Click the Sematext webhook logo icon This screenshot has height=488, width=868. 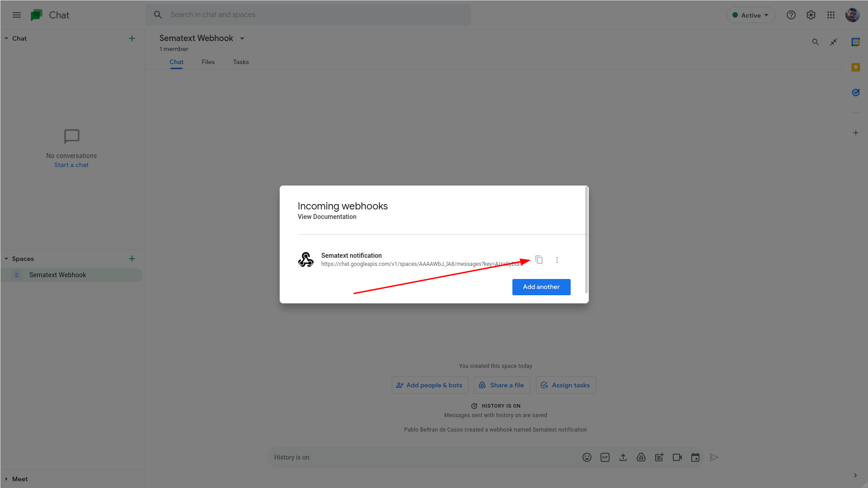point(305,259)
